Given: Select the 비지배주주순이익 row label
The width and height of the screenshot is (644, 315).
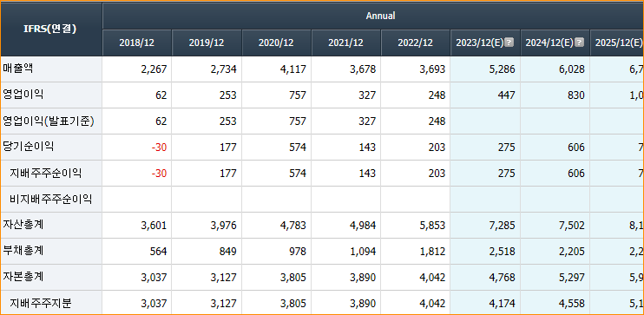Looking at the screenshot, I should (x=51, y=199).
